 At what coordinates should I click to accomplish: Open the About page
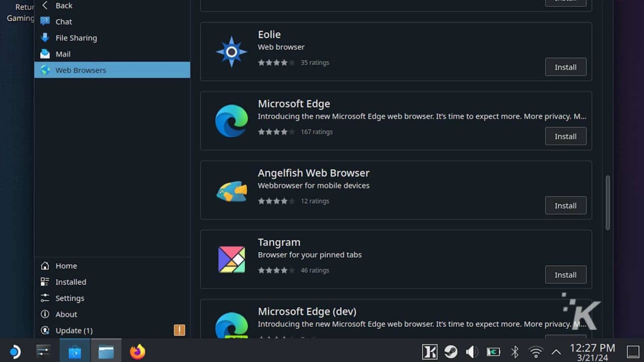(112, 314)
